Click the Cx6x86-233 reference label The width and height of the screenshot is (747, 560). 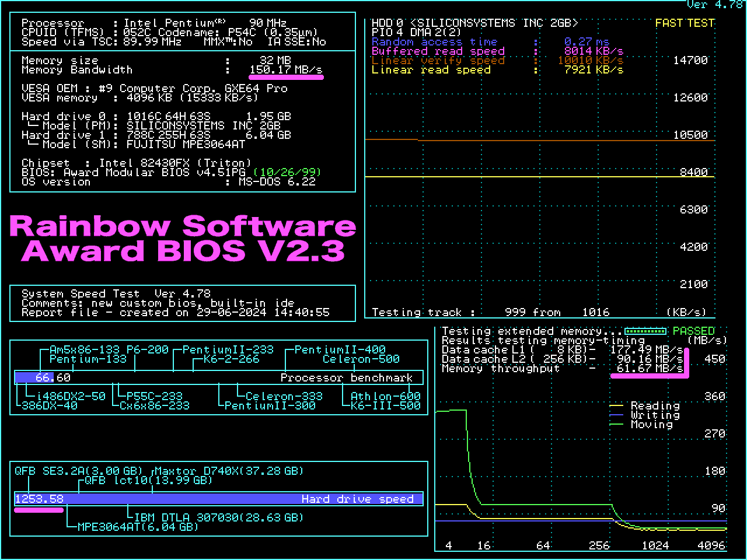[155, 405]
